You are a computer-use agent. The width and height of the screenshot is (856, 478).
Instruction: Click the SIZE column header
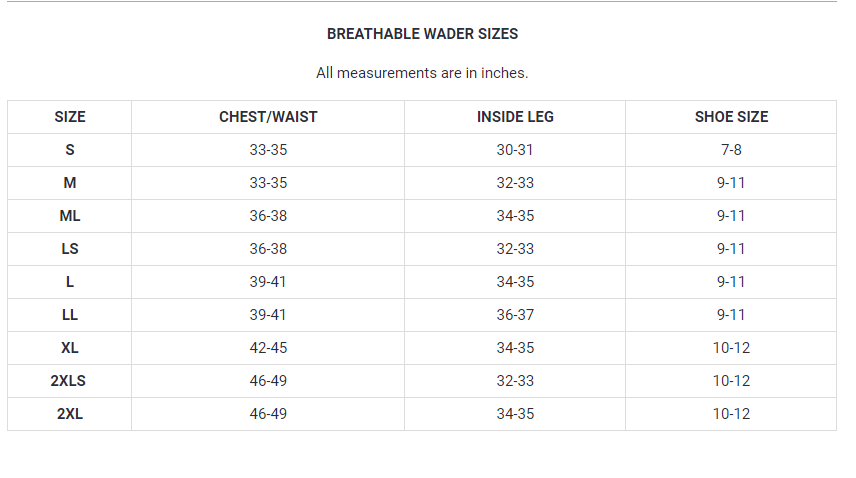click(70, 117)
